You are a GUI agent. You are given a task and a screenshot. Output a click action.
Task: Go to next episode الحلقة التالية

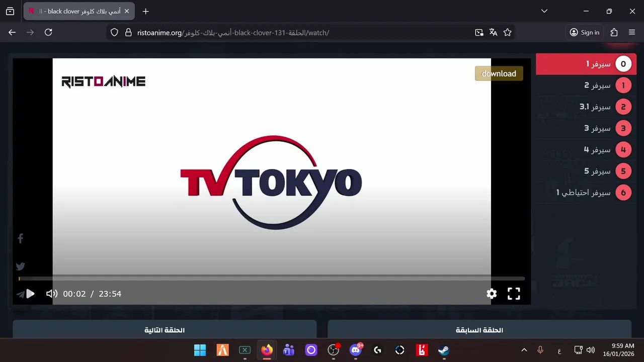[165, 330]
